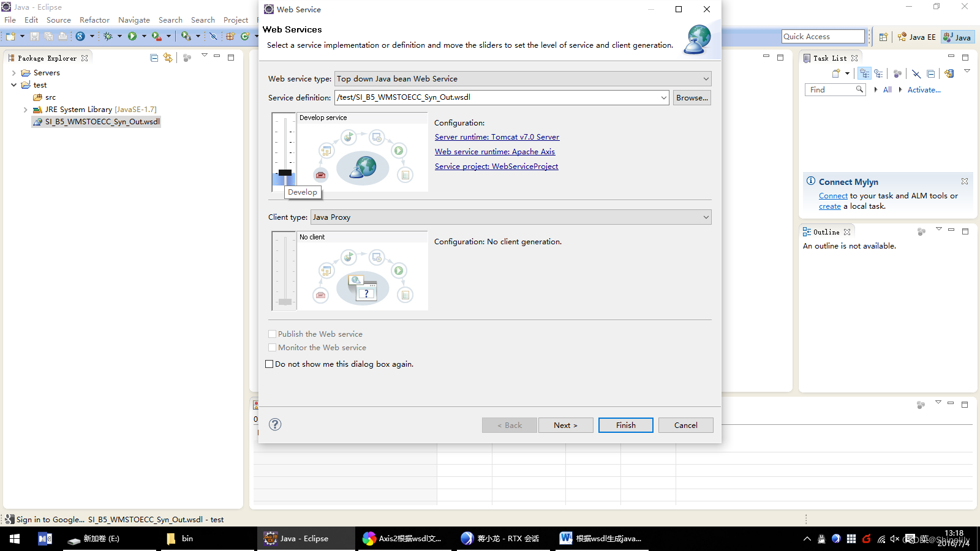980x551 pixels.
Task: Check Do not show this dialog again
Action: pos(269,364)
